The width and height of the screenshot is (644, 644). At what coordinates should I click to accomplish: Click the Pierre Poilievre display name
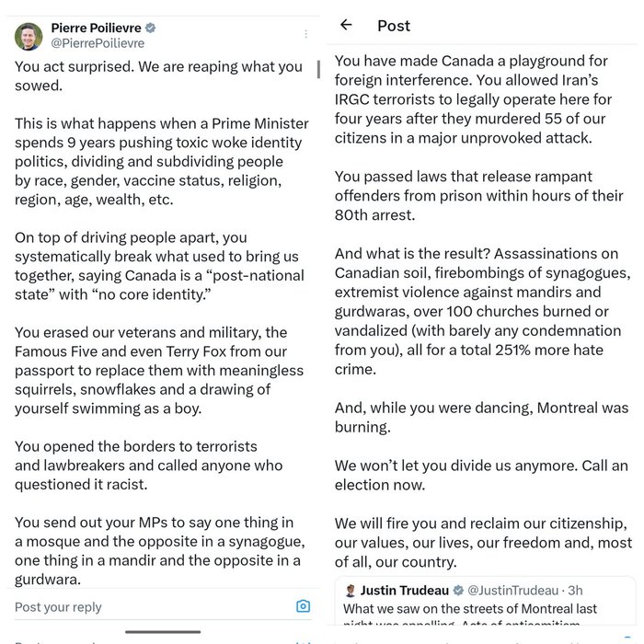(x=96, y=28)
